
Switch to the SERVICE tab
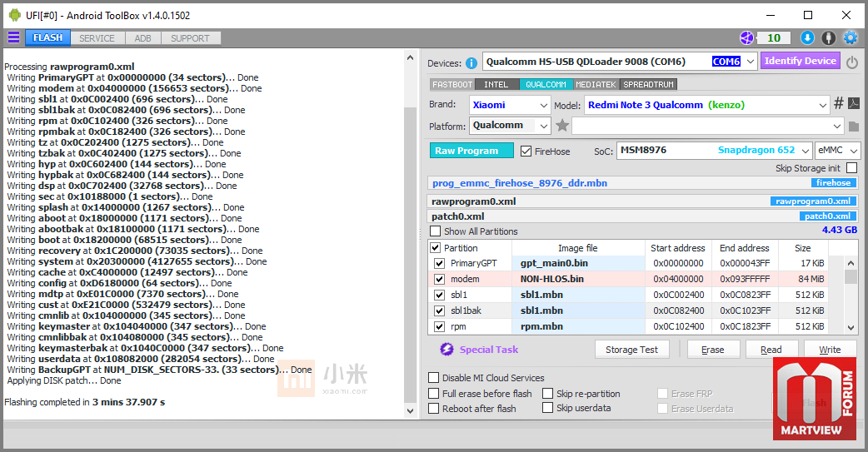pos(97,38)
